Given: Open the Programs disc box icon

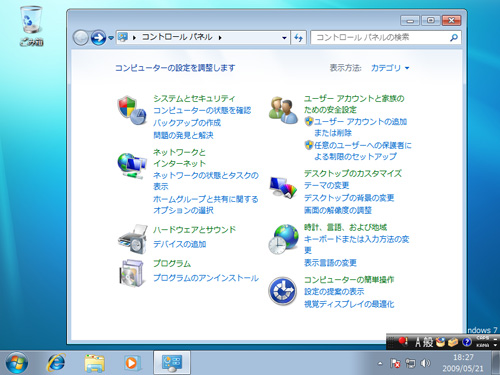Looking at the screenshot, I should pyautogui.click(x=132, y=273).
